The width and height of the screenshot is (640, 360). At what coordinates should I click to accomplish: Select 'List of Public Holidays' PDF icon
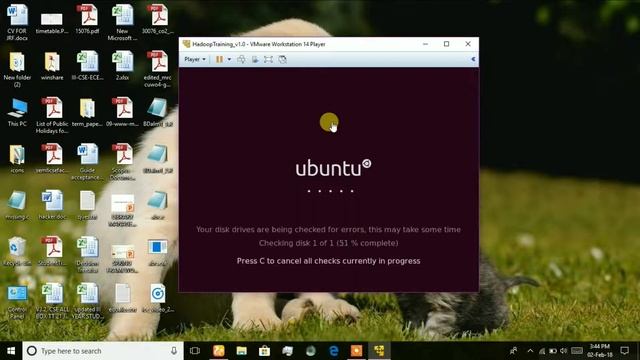[52, 116]
